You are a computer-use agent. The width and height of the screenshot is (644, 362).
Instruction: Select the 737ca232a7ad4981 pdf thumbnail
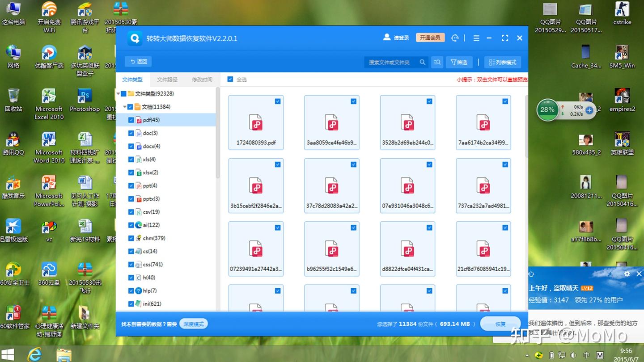[483, 185]
